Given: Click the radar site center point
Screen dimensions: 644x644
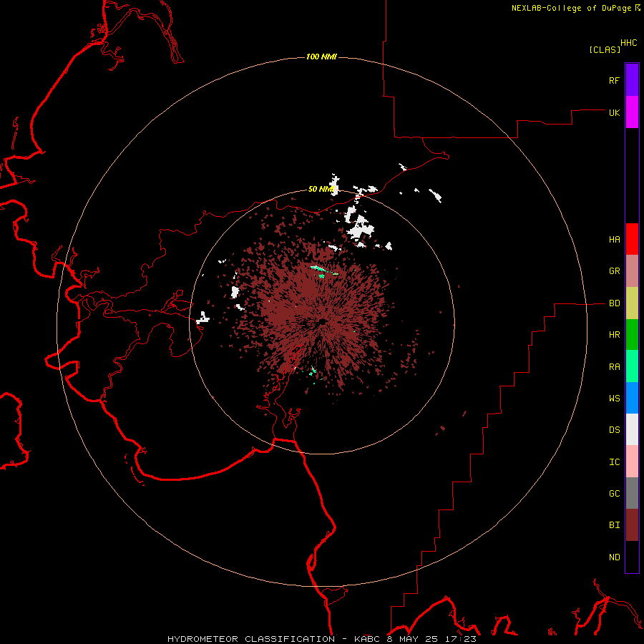Looking at the screenshot, I should [x=322, y=321].
